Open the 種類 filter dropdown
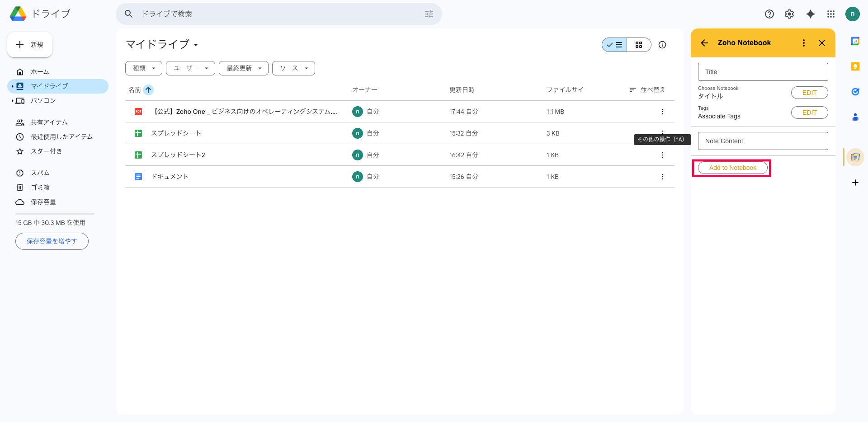The image size is (868, 422). 144,68
